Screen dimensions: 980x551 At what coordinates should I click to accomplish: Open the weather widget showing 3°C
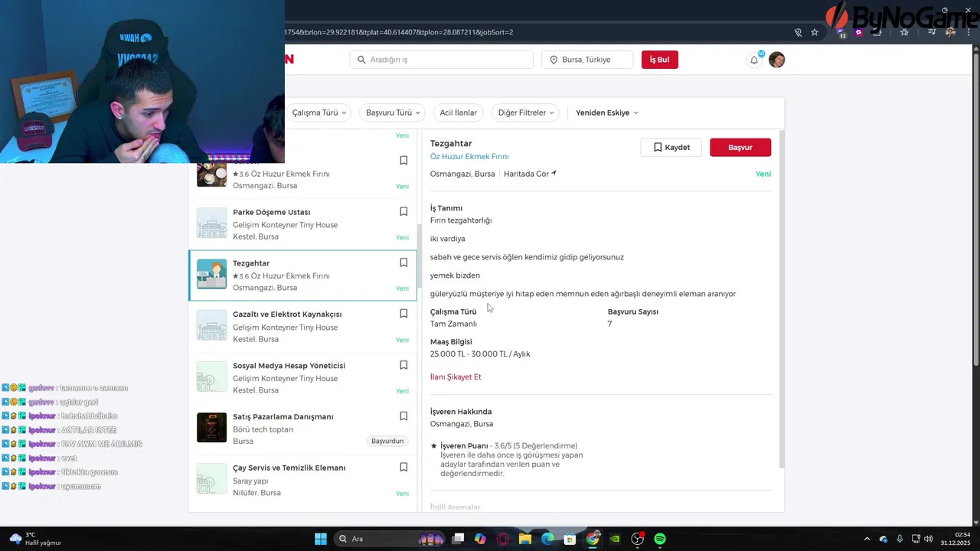coord(35,539)
